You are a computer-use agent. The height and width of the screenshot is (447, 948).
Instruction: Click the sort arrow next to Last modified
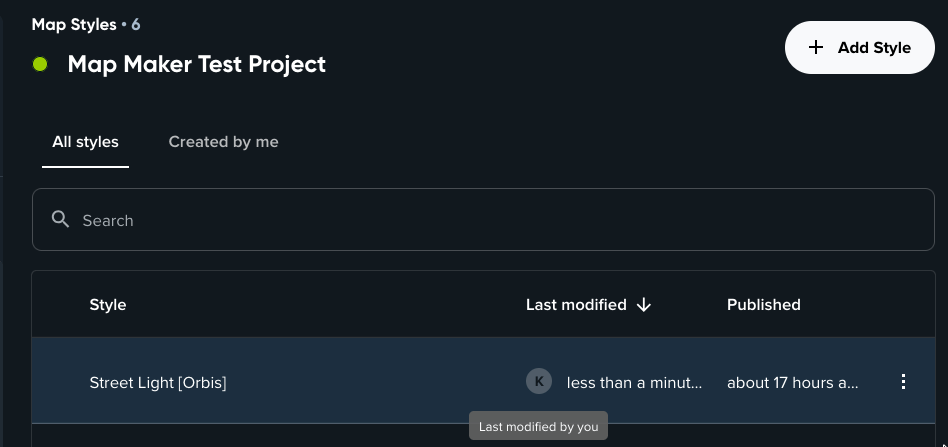(644, 305)
